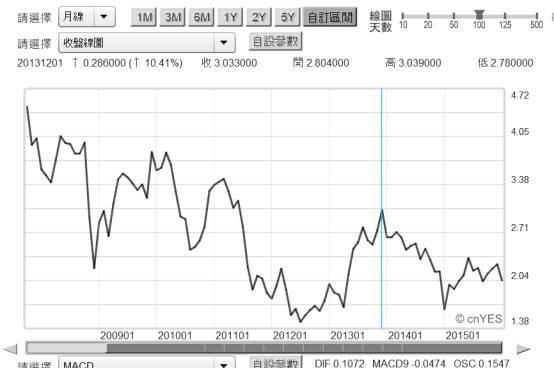Select the 3M range button
554x368 pixels.
click(x=172, y=17)
